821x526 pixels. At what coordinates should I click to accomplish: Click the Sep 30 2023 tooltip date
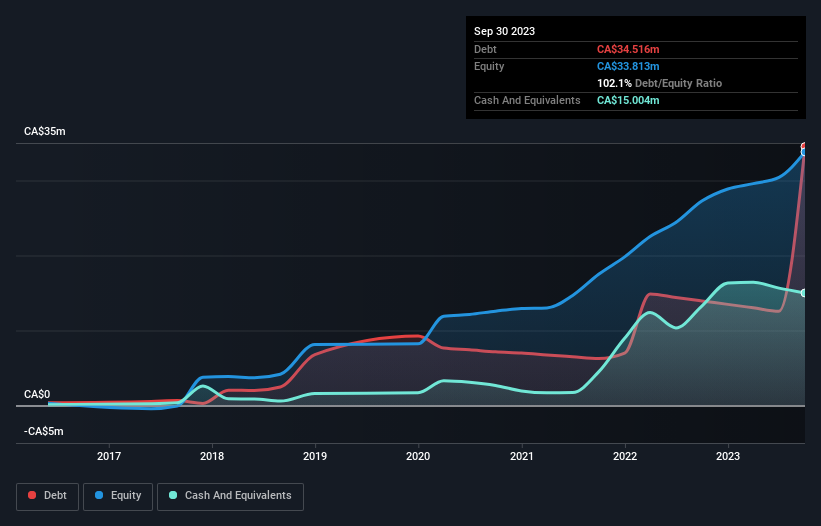click(504, 31)
